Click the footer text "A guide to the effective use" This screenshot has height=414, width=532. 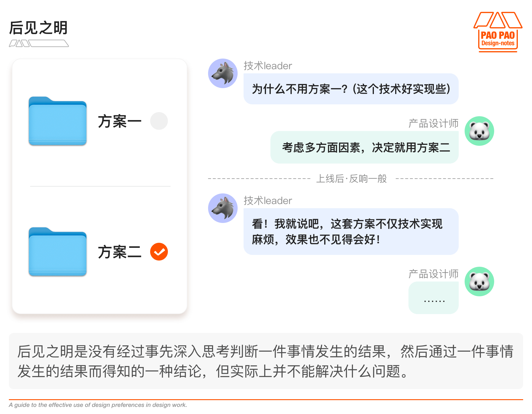(98, 405)
